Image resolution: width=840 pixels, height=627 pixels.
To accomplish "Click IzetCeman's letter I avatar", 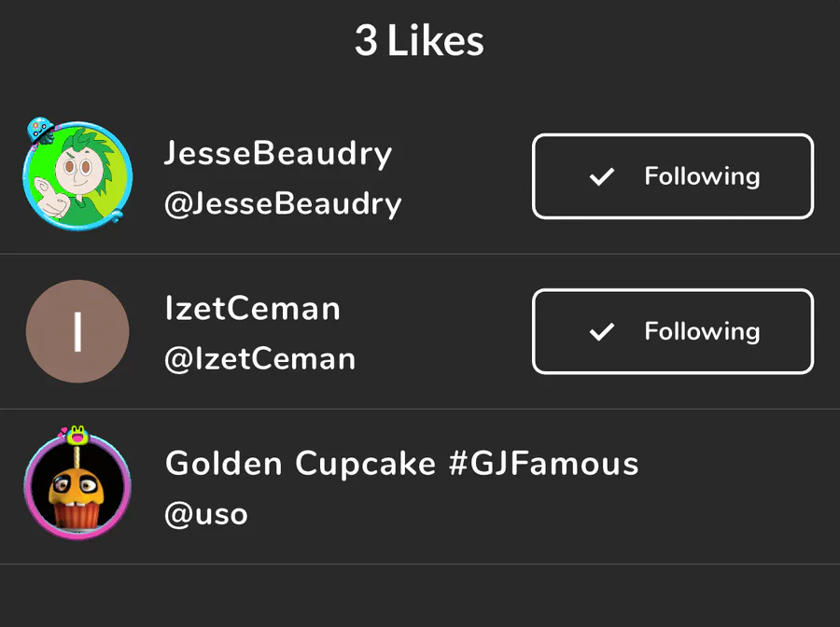I will click(x=77, y=331).
